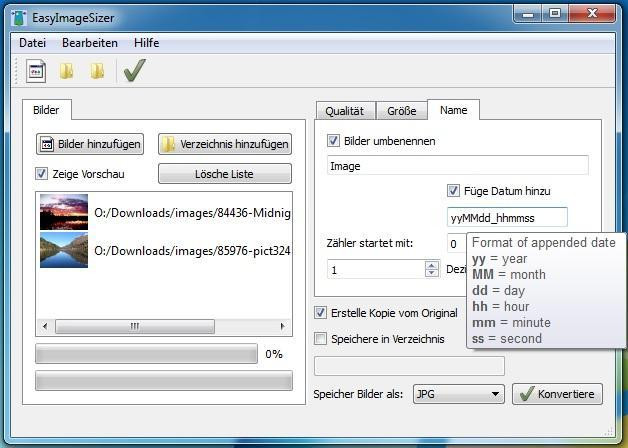Click the add images toolbar icon
Image resolution: width=628 pixels, height=448 pixels.
pyautogui.click(x=36, y=71)
